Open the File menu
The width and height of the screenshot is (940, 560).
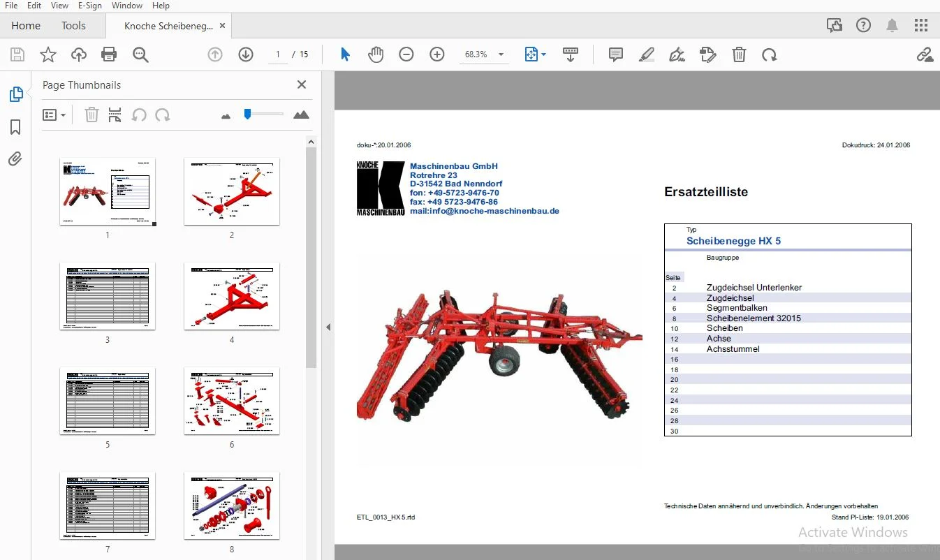tap(11, 6)
